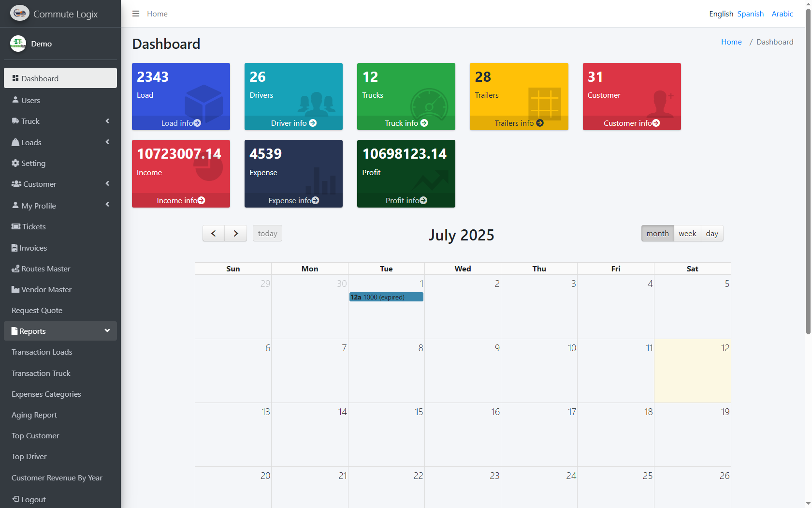Click the expired load event on July 1
Screen dimensions: 812x508
(x=386, y=297)
